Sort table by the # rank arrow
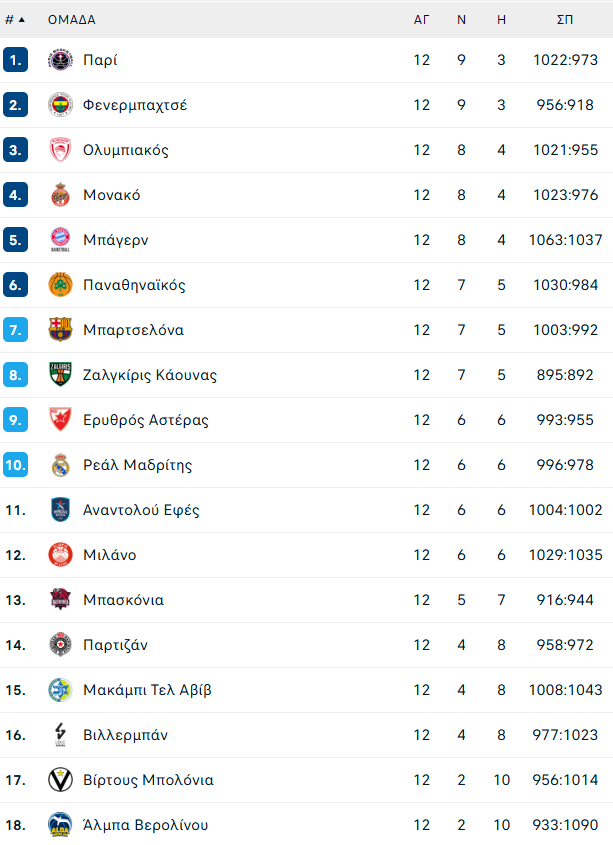This screenshot has width=613, height=845. [15, 20]
